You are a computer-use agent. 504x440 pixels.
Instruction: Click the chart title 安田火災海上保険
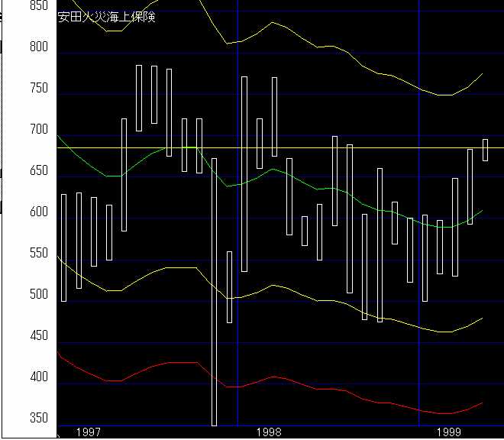tap(107, 17)
